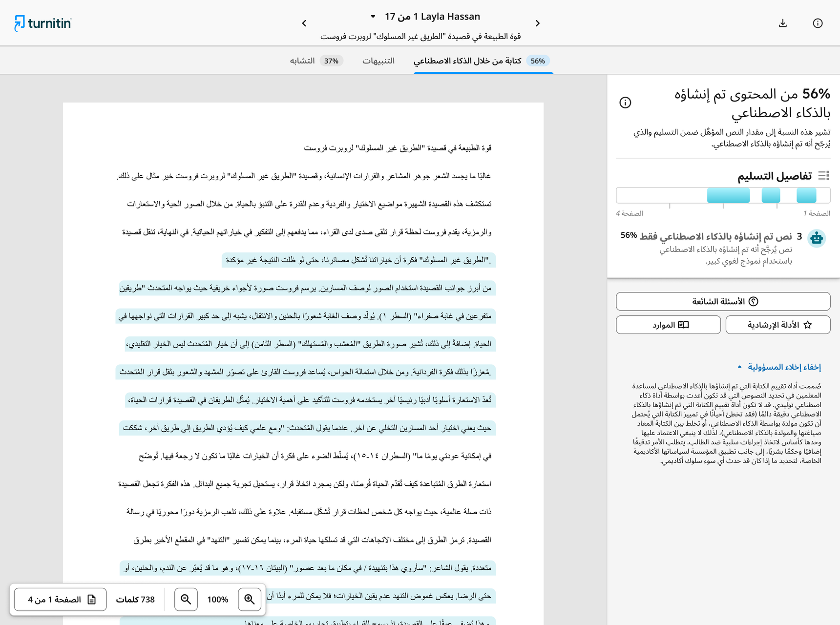Click the highlighted line starting تُعدّ الاستعارة أسلوبًا
This screenshot has width=840, height=625.
pyautogui.click(x=310, y=400)
